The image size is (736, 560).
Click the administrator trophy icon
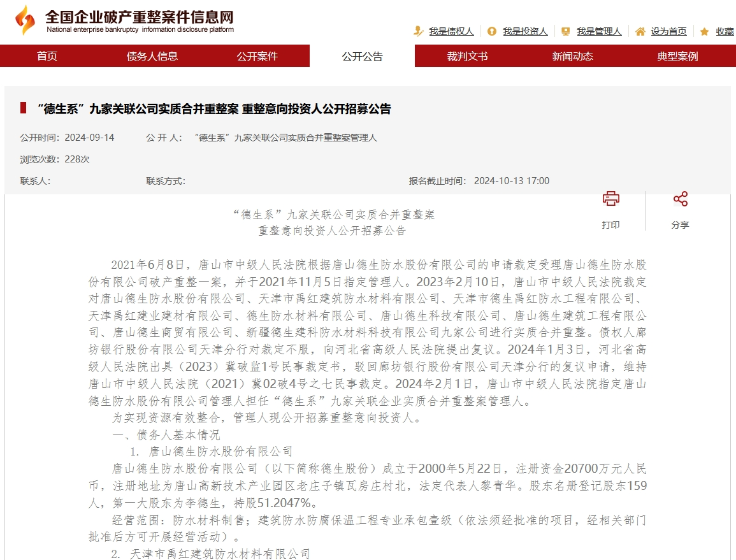coord(566,31)
